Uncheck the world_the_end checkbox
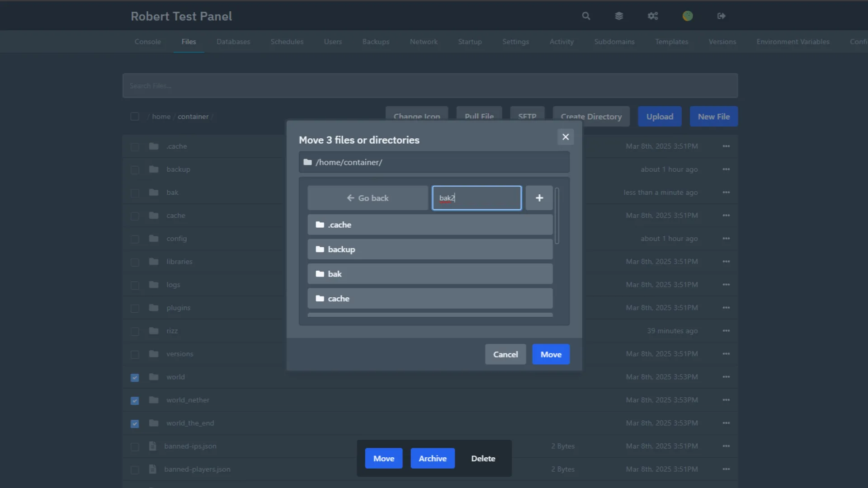This screenshot has width=868, height=488. coord(135,423)
